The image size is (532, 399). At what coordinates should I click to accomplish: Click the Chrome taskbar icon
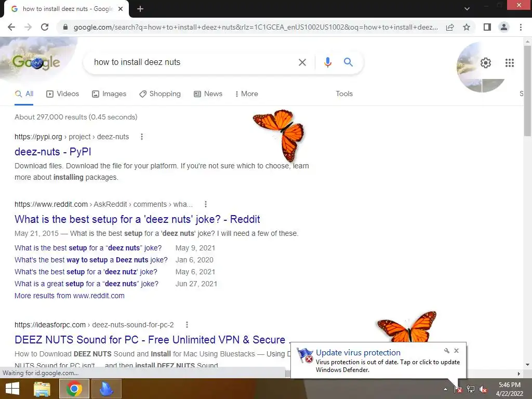pos(74,389)
